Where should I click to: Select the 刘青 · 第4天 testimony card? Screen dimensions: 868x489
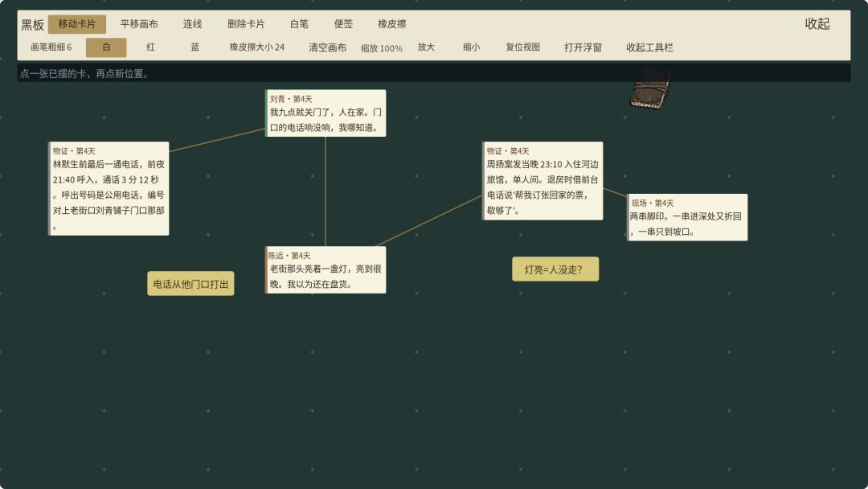coord(325,113)
